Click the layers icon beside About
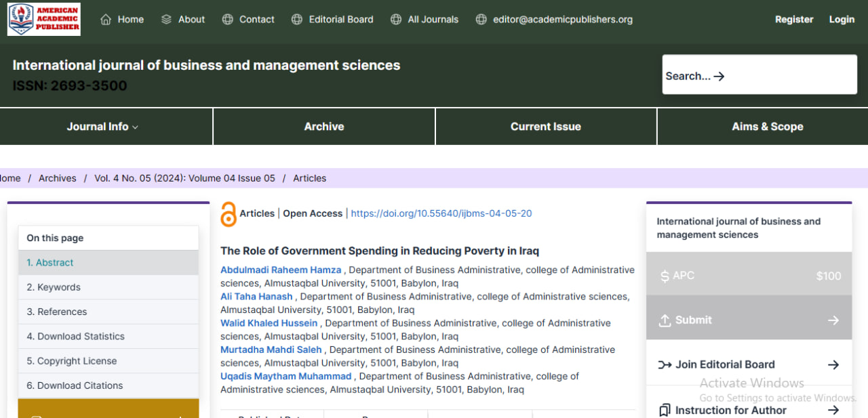868x418 pixels. point(167,20)
